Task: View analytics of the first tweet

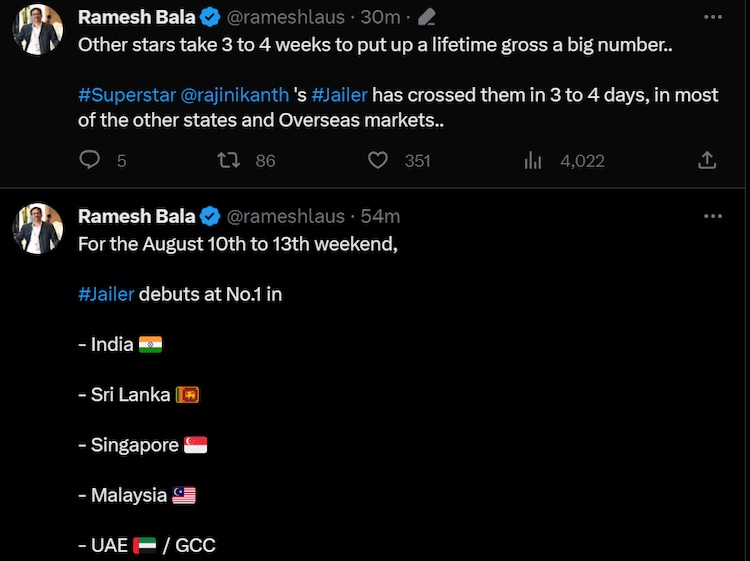Action: point(533,160)
